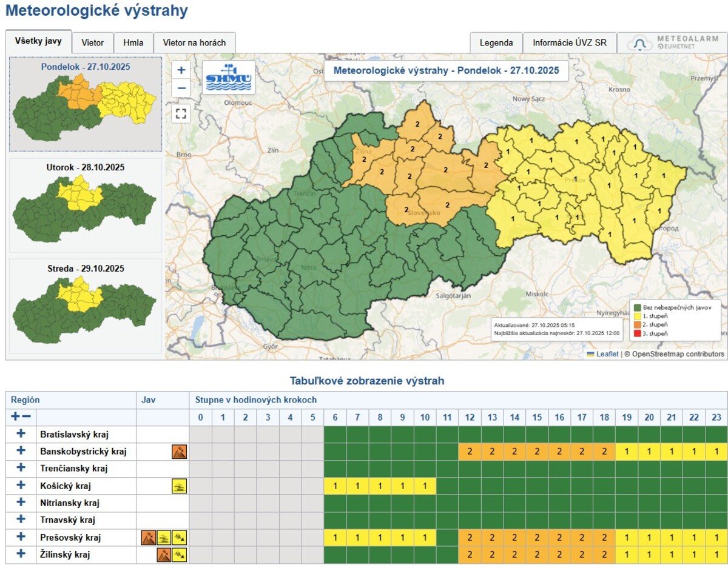Zoom out on the warnings map

pyautogui.click(x=181, y=88)
